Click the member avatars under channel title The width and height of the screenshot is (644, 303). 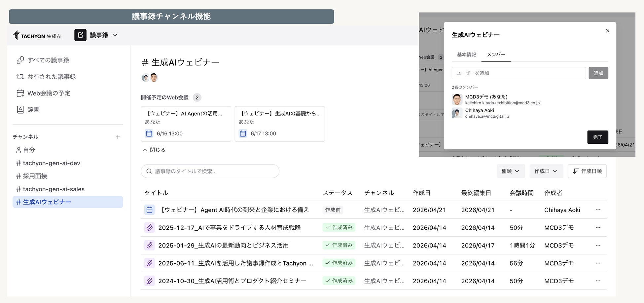[x=150, y=78]
